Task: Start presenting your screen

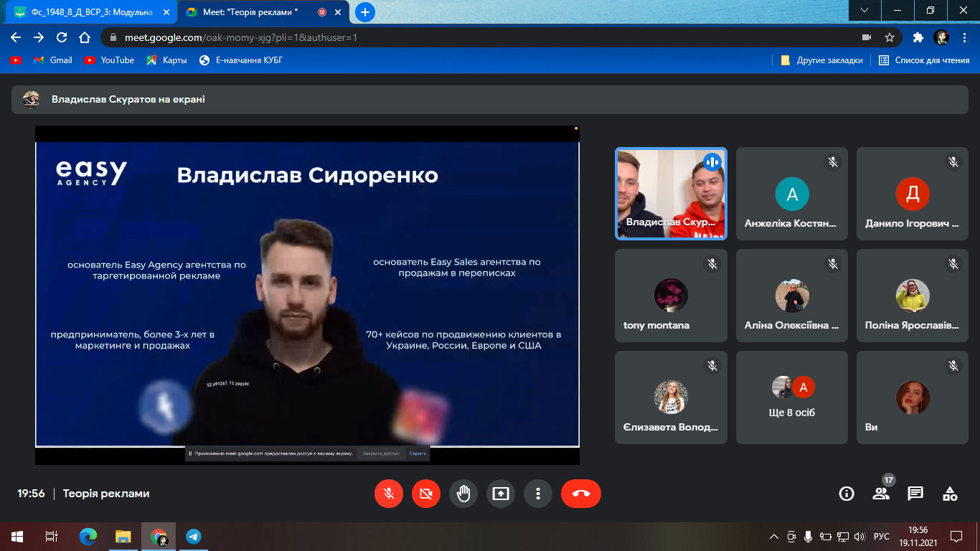Action: [x=501, y=494]
